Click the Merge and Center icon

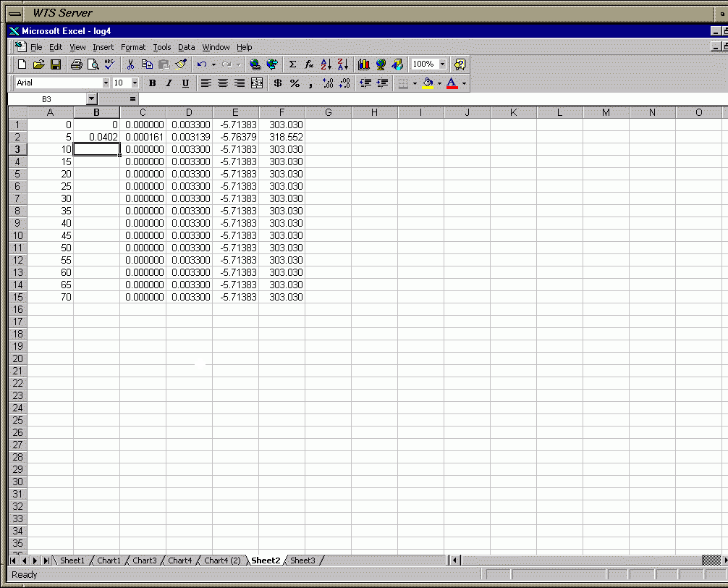pos(256,83)
